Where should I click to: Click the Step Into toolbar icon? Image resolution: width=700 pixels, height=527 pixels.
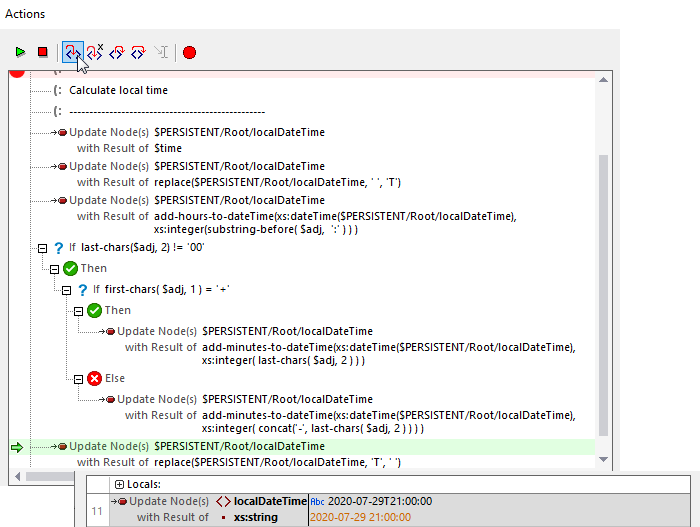pyautogui.click(x=72, y=52)
